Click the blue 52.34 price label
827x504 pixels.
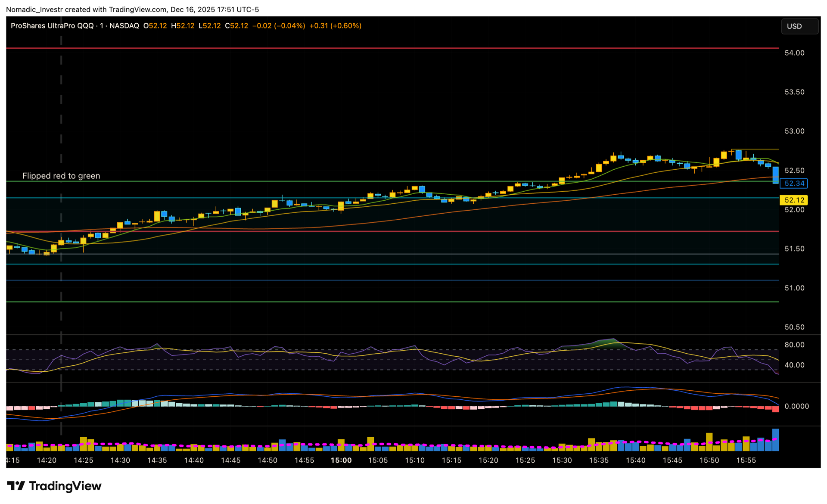click(x=794, y=184)
